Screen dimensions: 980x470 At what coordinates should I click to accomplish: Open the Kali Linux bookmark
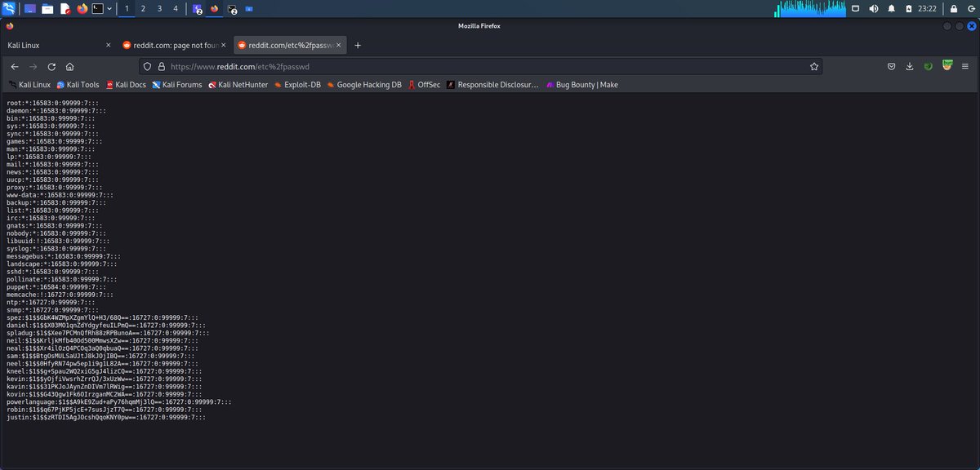click(29, 85)
